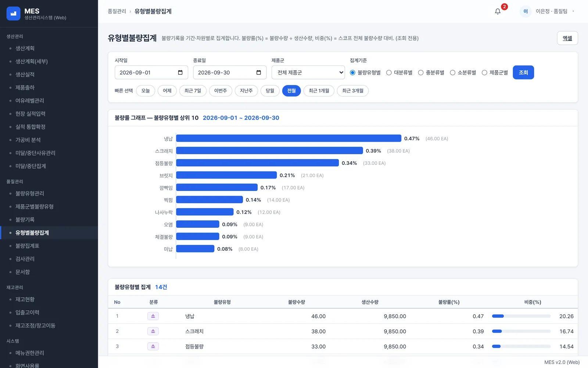Image resolution: width=588 pixels, height=368 pixels.
Task: Open 불량집계표 sidebar item
Action: pos(27,246)
